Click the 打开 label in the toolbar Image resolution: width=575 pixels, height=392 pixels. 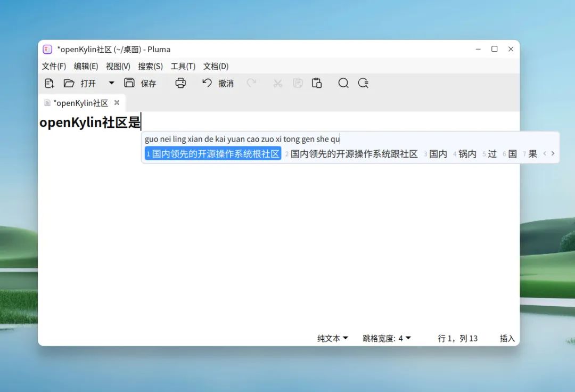(88, 84)
